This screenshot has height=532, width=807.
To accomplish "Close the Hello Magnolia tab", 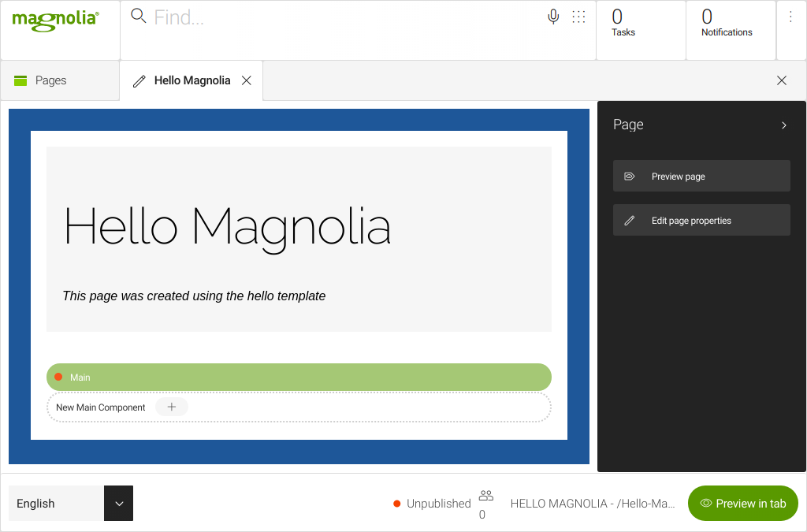I will click(x=247, y=80).
